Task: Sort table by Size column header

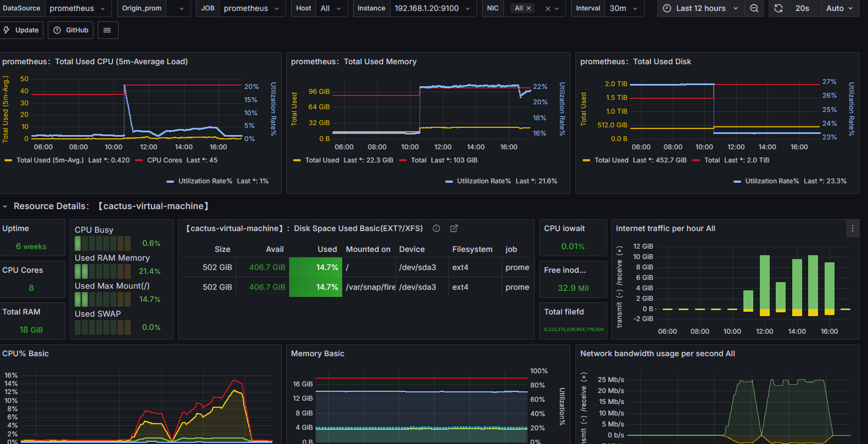Action: point(222,249)
